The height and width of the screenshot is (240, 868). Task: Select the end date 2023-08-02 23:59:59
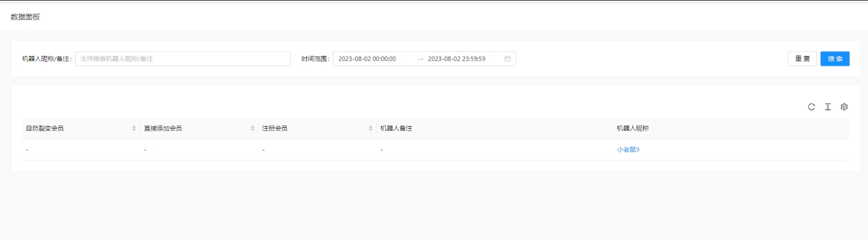click(457, 59)
